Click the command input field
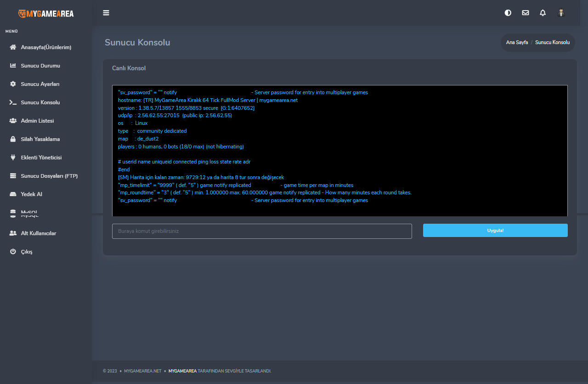This screenshot has height=384, width=588. (262, 231)
